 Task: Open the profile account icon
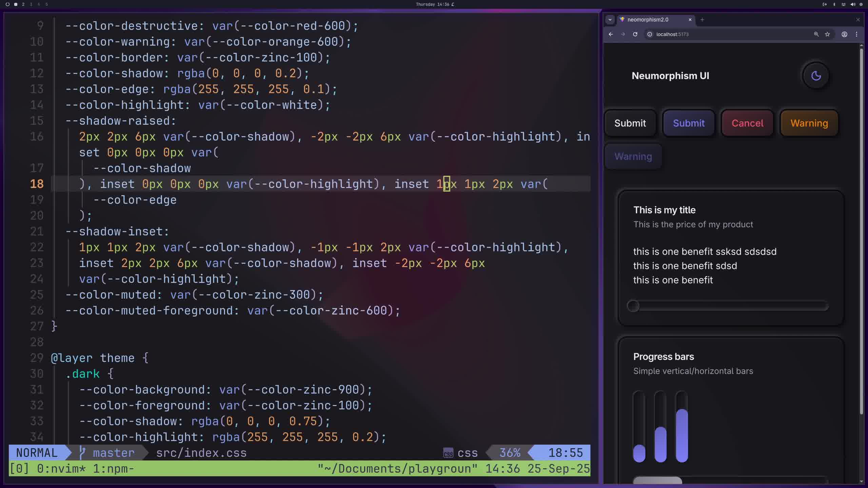tap(844, 34)
